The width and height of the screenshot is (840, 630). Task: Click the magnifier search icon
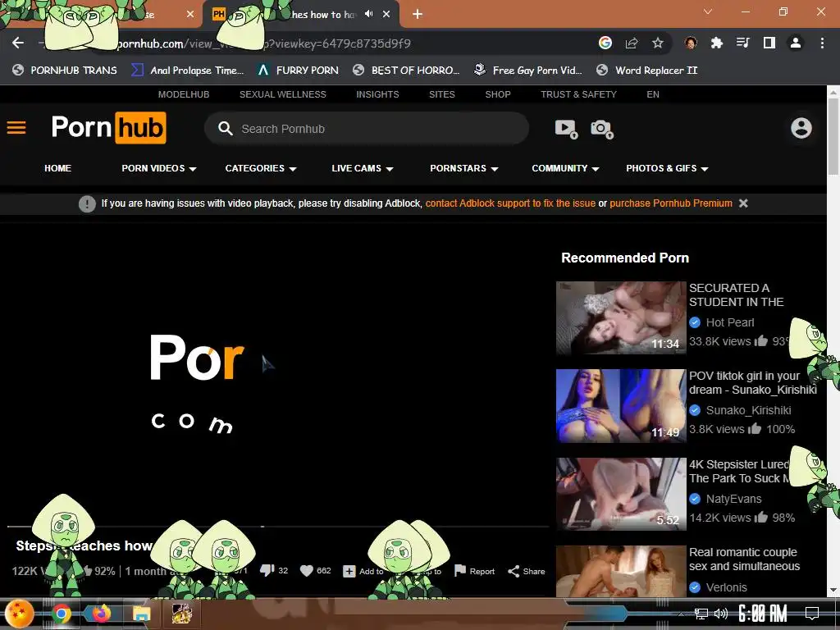click(225, 129)
